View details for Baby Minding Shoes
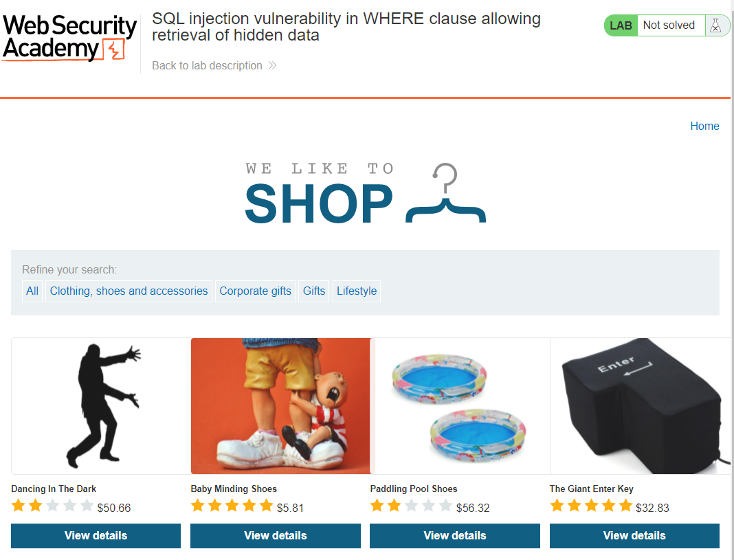Image resolution: width=734 pixels, height=560 pixels. coord(275,536)
